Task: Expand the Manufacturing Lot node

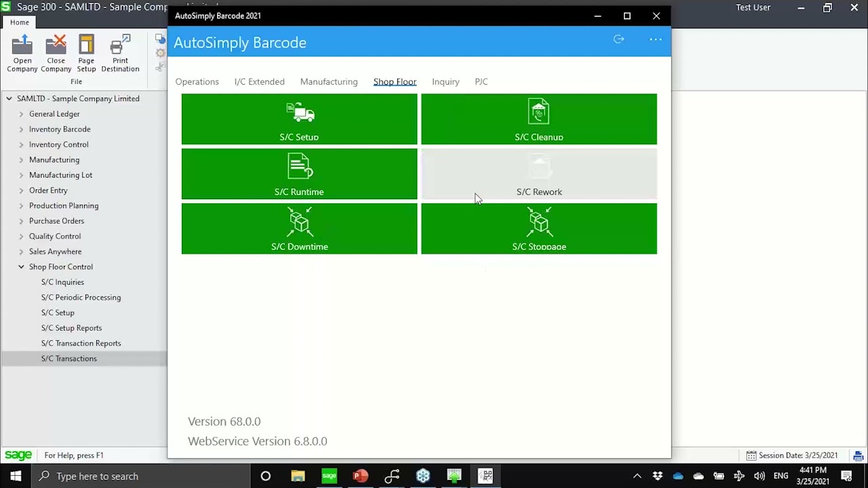Action: 21,176
